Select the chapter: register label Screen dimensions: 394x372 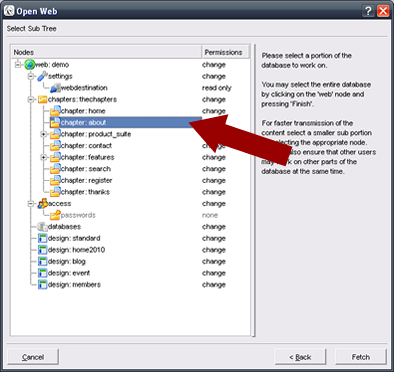86,180
